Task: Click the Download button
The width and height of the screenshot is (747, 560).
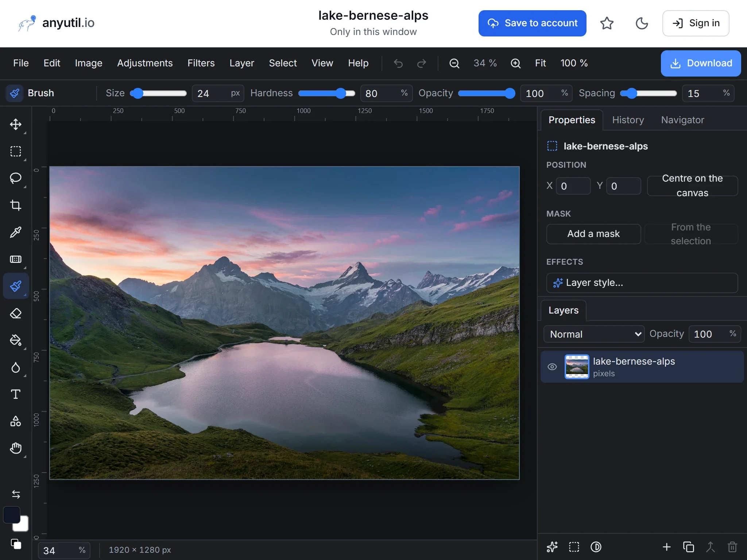Action: click(x=701, y=63)
